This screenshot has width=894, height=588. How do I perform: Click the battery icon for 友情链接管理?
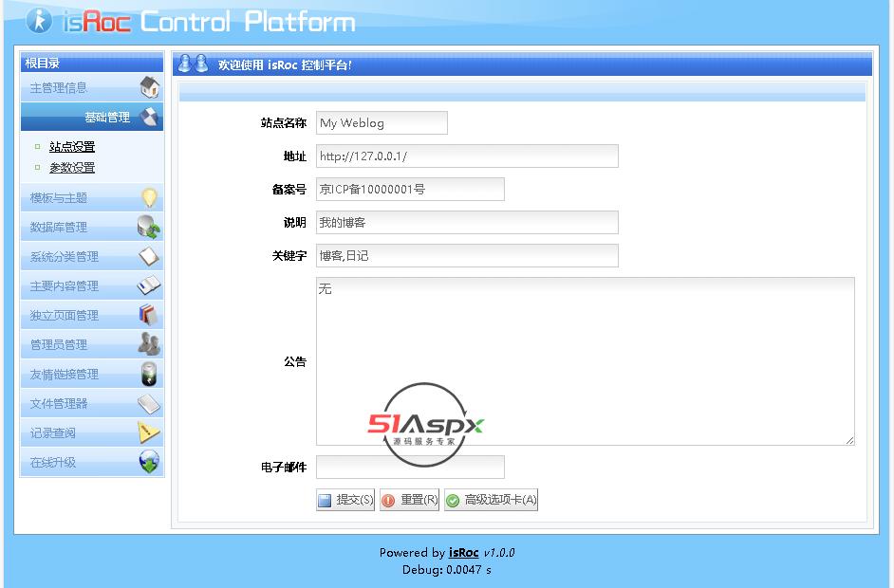point(149,374)
